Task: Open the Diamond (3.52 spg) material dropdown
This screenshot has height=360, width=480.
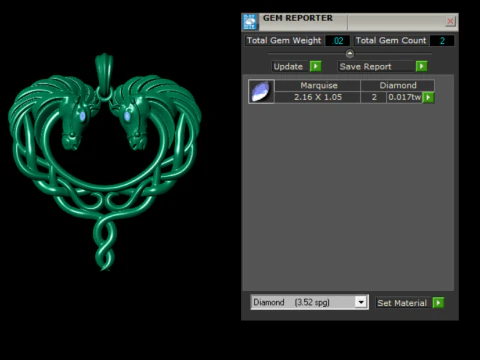Action: [309, 302]
